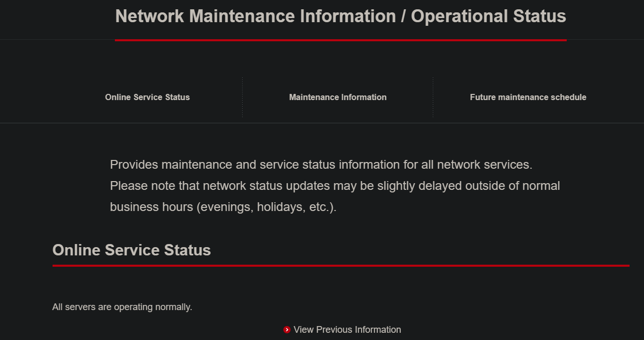Navigate using the Maintenance Information nav link
The width and height of the screenshot is (644, 340).
coord(337,97)
